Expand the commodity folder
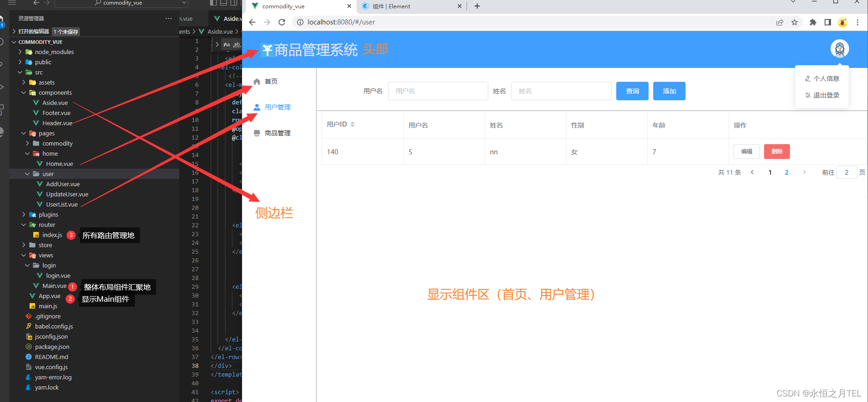 pos(27,143)
